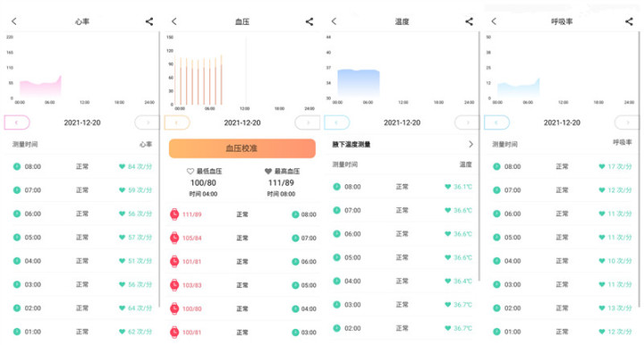
Task: Go back from the 血压 screen
Action: pos(174,21)
